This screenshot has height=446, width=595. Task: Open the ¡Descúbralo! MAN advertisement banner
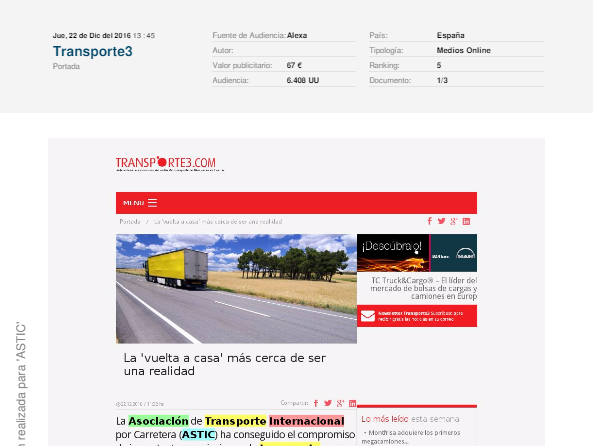coord(417,253)
